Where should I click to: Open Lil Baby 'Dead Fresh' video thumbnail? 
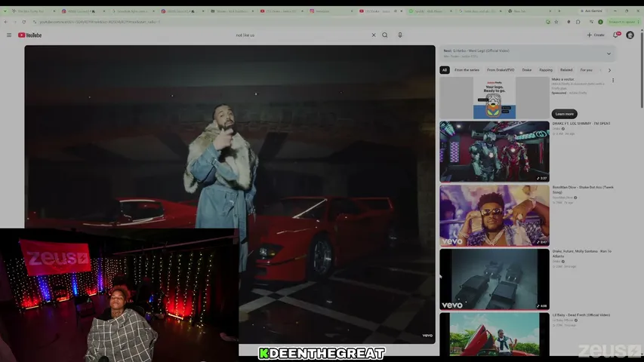[x=494, y=334]
